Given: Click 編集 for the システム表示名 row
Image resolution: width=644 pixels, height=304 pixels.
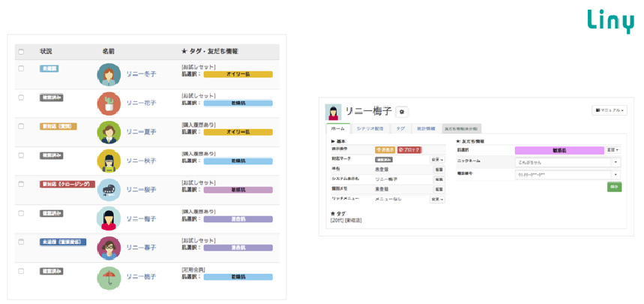Looking at the screenshot, I should point(439,179).
